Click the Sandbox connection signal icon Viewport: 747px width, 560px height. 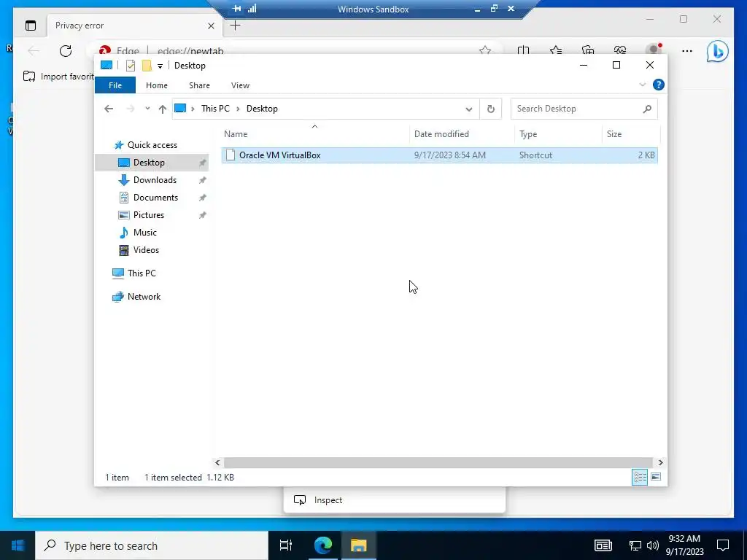(252, 9)
